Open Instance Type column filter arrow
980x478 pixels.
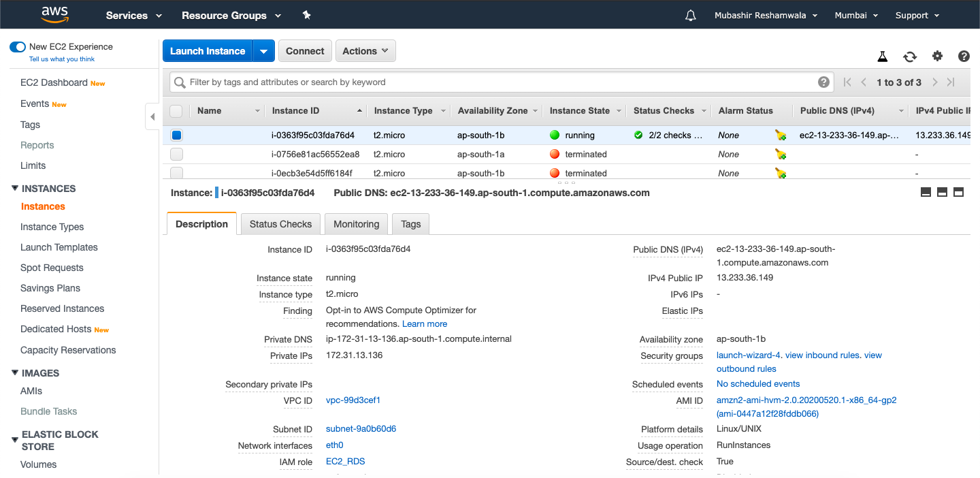pyautogui.click(x=443, y=111)
